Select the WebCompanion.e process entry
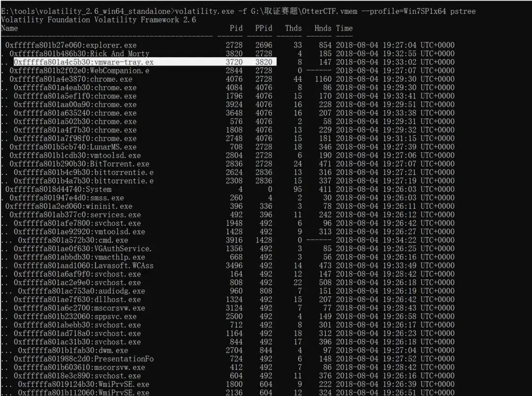 click(79, 70)
